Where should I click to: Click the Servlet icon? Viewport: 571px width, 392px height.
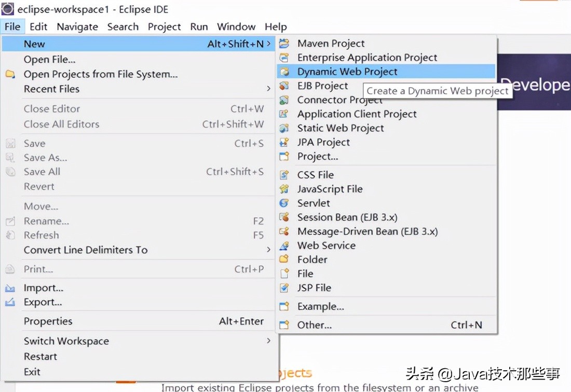[x=284, y=203]
